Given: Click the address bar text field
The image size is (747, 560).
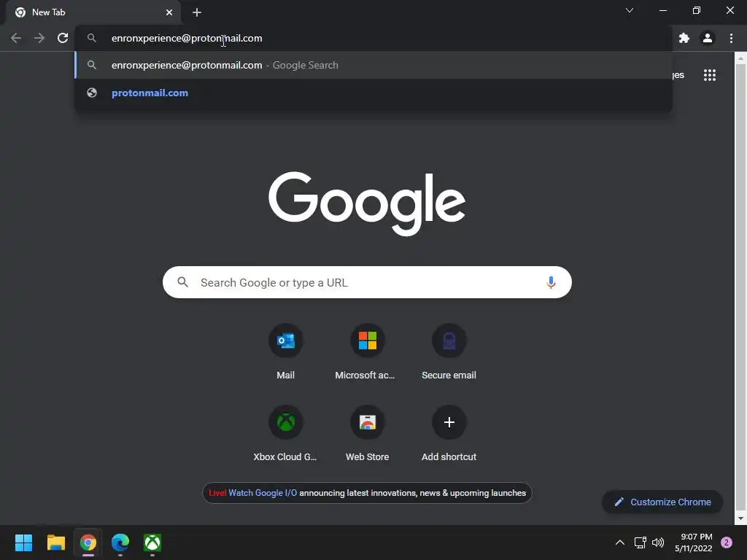Looking at the screenshot, I should coord(373,38).
